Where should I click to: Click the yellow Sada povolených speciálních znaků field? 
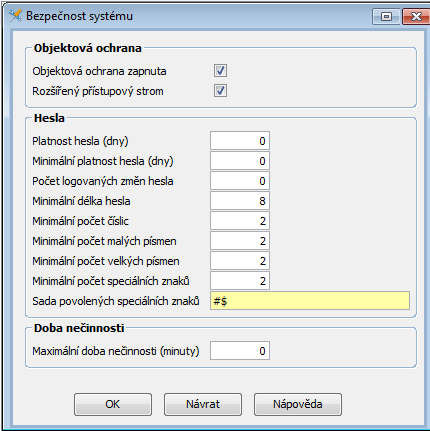310,301
